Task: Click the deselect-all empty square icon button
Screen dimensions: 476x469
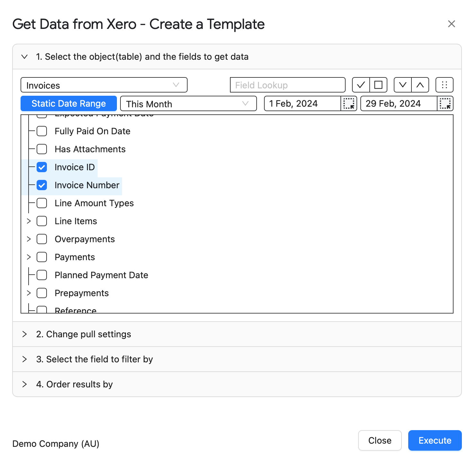Action: coord(378,85)
